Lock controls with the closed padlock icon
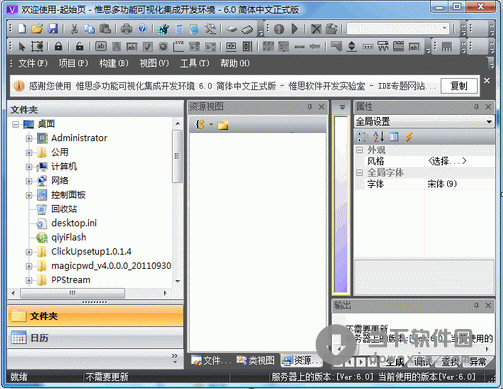 58,46
